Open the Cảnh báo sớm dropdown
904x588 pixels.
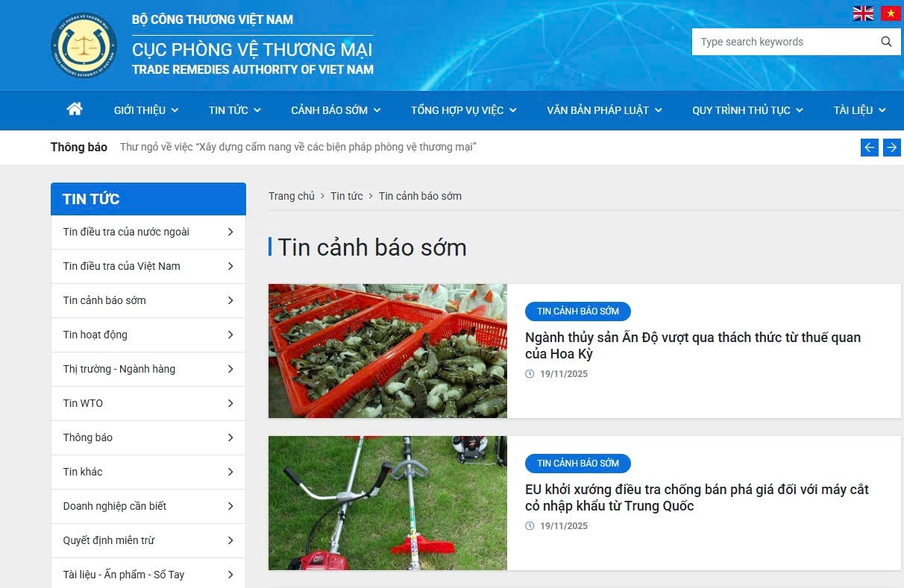(x=336, y=110)
